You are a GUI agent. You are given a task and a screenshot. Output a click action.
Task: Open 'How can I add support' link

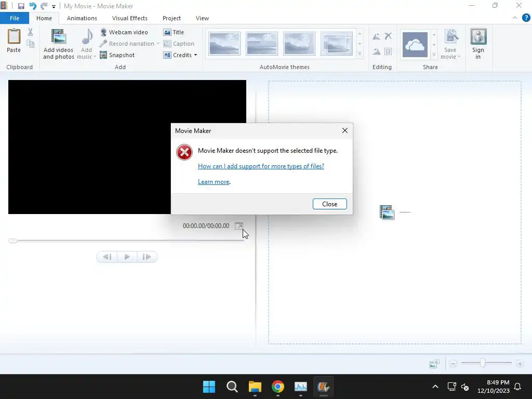pyautogui.click(x=261, y=166)
